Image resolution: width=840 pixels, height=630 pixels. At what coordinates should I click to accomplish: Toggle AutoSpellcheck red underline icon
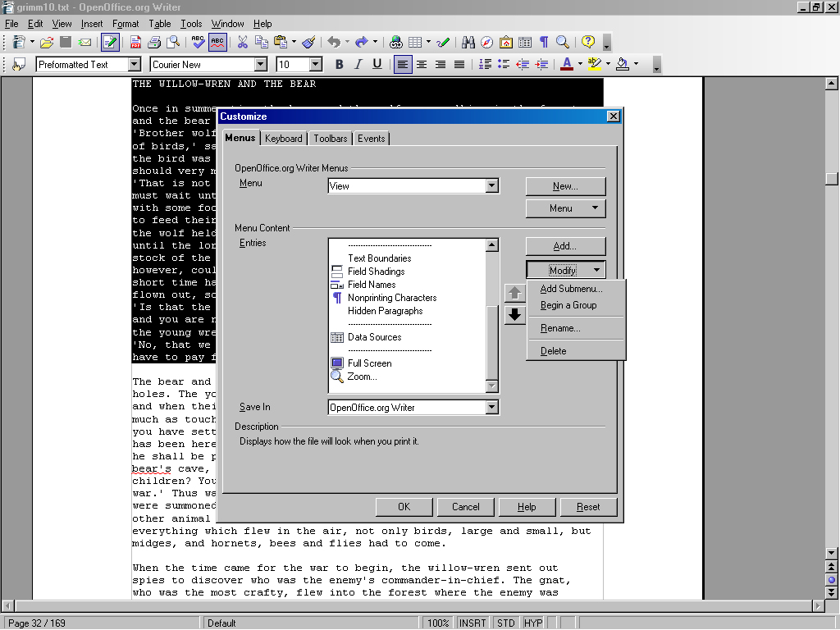(217, 43)
